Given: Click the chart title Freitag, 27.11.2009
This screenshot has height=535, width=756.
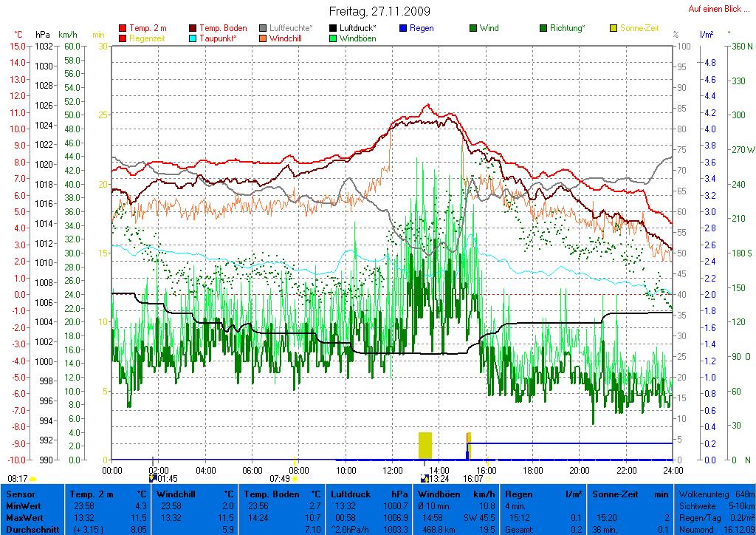Looking at the screenshot, I should 379,12.
